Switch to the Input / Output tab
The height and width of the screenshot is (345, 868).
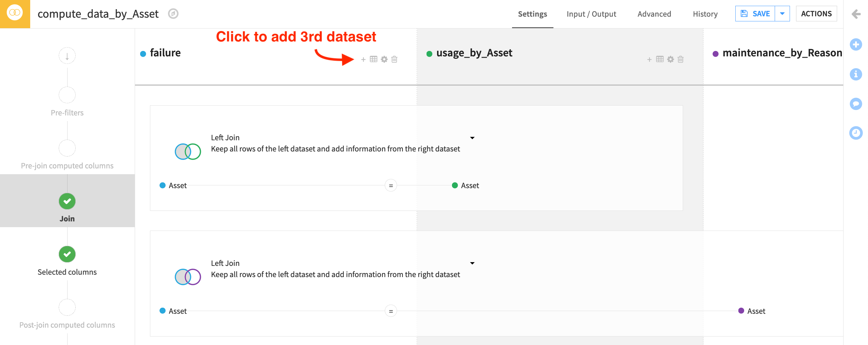[591, 14]
